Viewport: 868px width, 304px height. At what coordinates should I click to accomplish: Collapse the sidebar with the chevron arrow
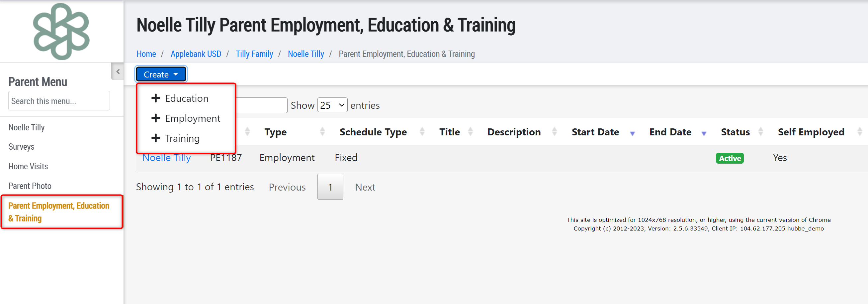point(118,71)
